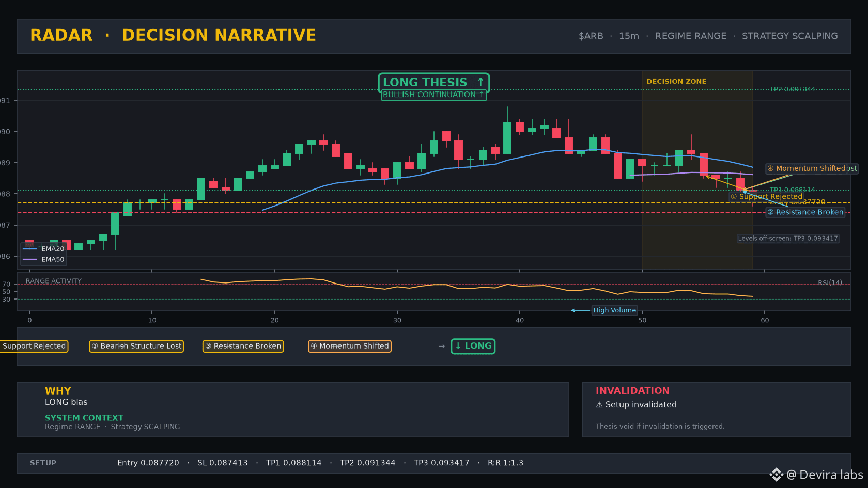This screenshot has height=488, width=868.
Task: Click TP2 0.091344 in the setup row
Action: click(x=368, y=463)
